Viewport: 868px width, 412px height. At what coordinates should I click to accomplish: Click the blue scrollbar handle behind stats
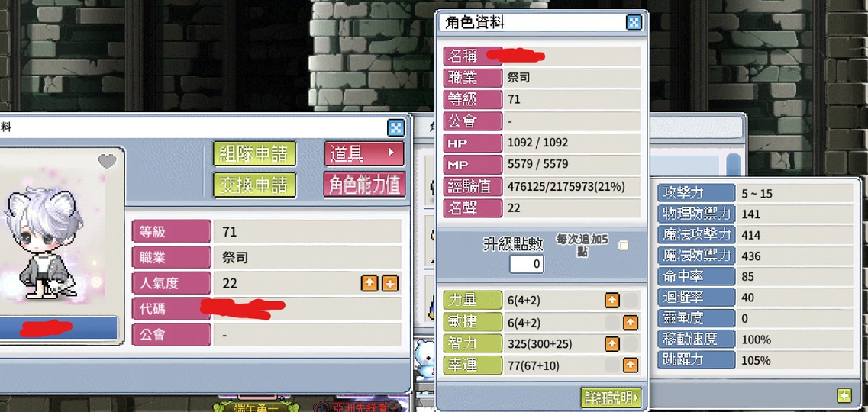733,165
